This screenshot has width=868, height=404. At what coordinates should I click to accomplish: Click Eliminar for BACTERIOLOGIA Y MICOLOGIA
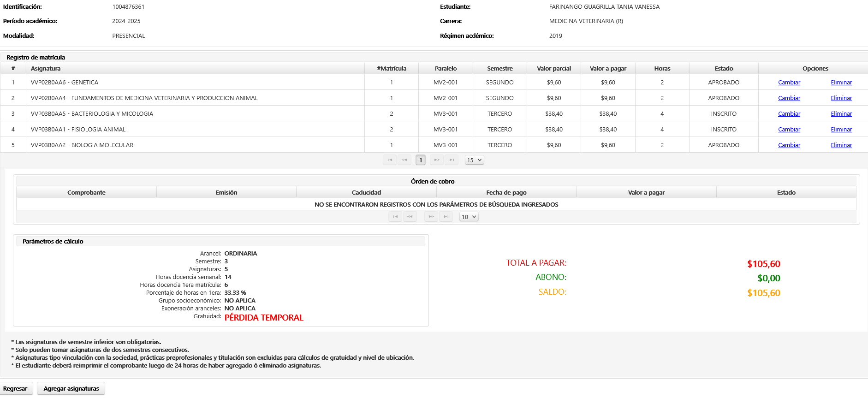point(841,114)
